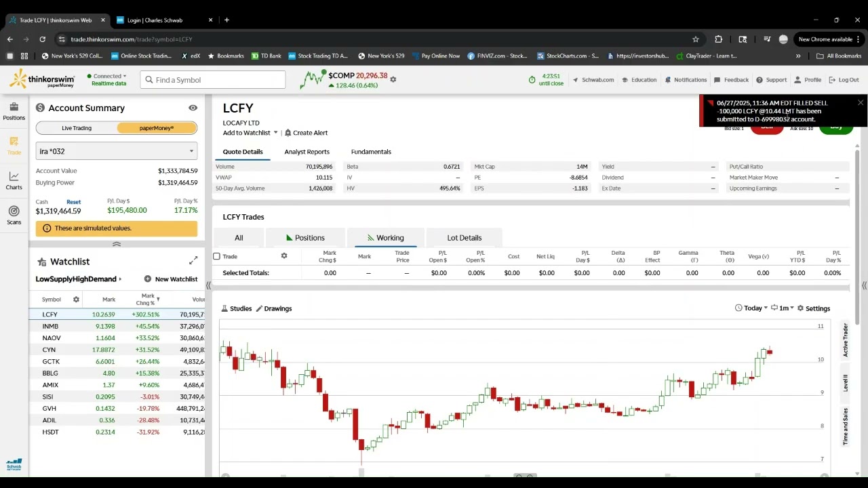Screen dimensions: 868x488
Task: Click New Chrome available button
Action: 829,39
